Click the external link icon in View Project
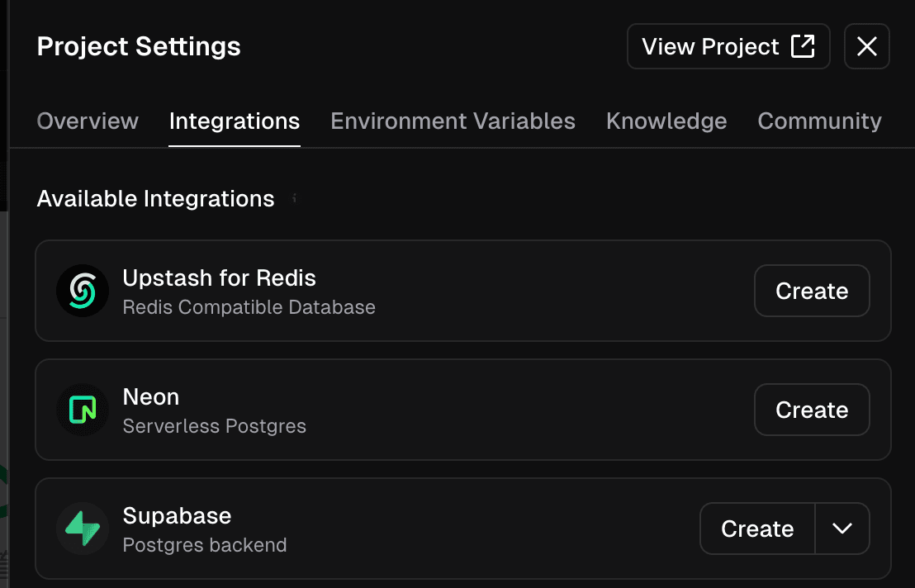This screenshot has width=915, height=588. coord(803,46)
